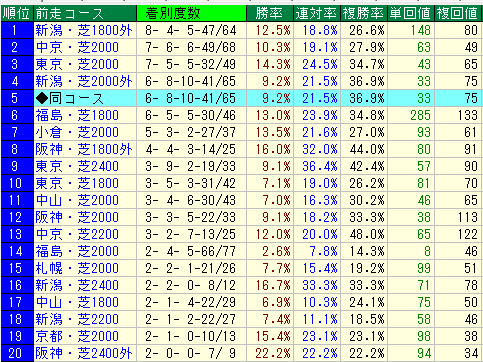Select rank cell 5 in highlighted row
Image resolution: width=483 pixels, height=362 pixels.
click(17, 99)
